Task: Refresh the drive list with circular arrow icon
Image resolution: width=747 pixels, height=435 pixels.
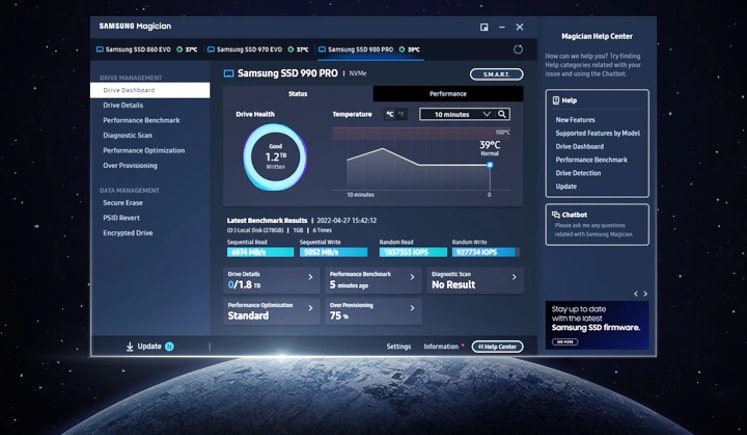Action: pos(518,50)
